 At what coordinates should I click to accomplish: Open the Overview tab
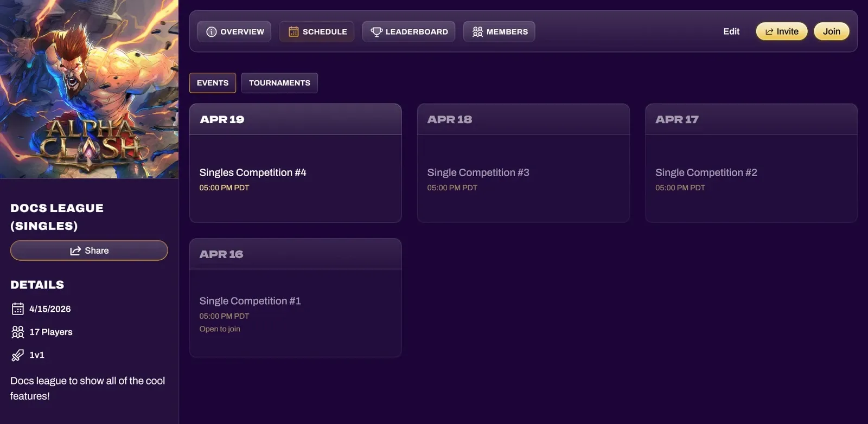click(234, 31)
